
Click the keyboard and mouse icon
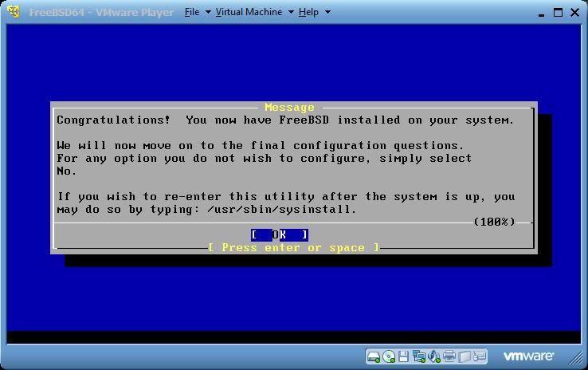[480, 356]
